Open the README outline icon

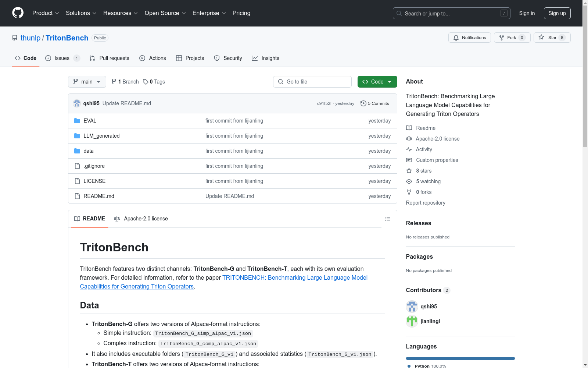388,219
